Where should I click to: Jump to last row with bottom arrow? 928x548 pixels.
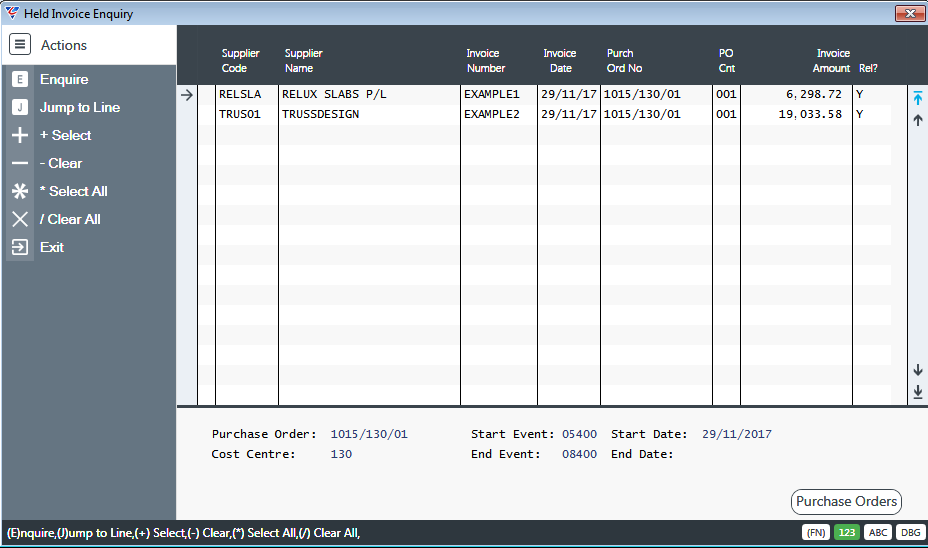(x=917, y=391)
